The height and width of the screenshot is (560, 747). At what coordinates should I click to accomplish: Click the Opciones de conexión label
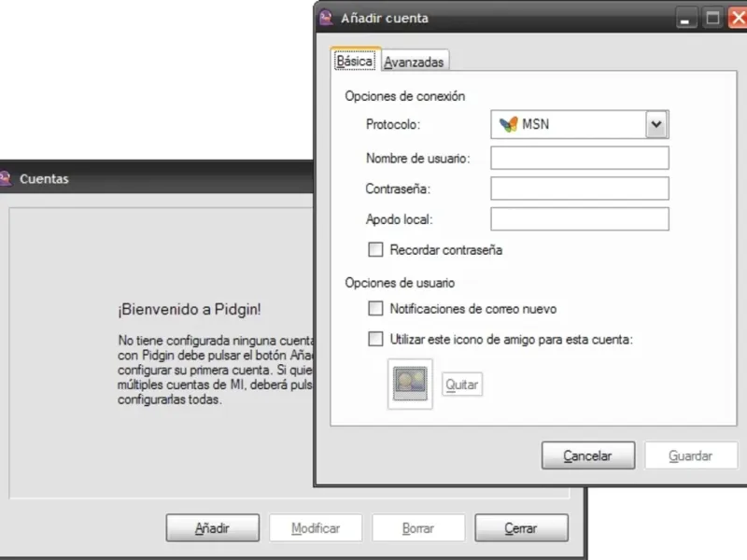pos(405,96)
